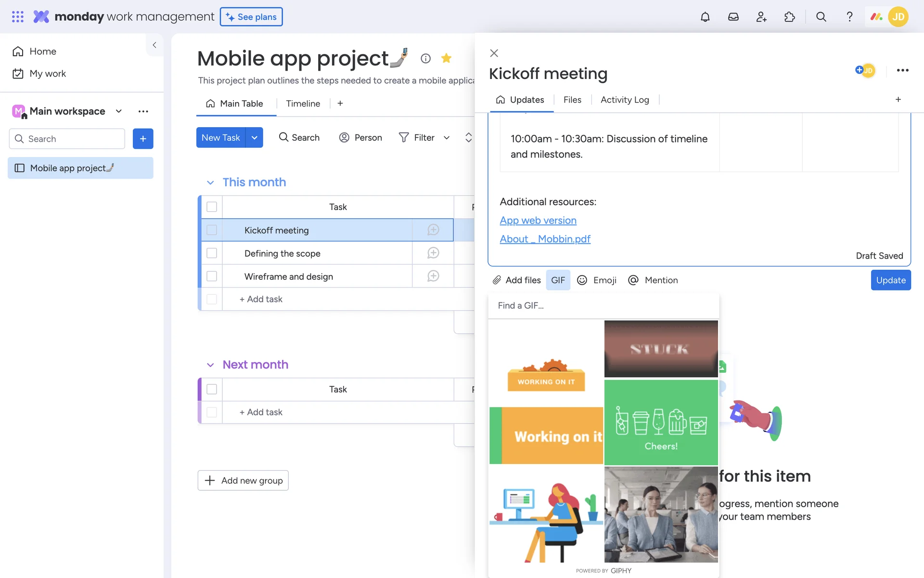924x578 pixels.
Task: Open the New Task dropdown arrow
Action: click(x=255, y=138)
